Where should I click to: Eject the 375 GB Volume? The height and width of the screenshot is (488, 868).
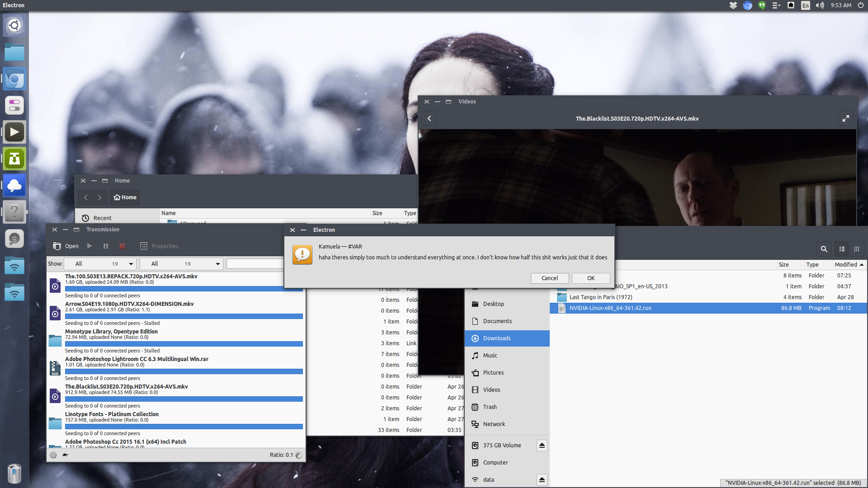point(542,446)
